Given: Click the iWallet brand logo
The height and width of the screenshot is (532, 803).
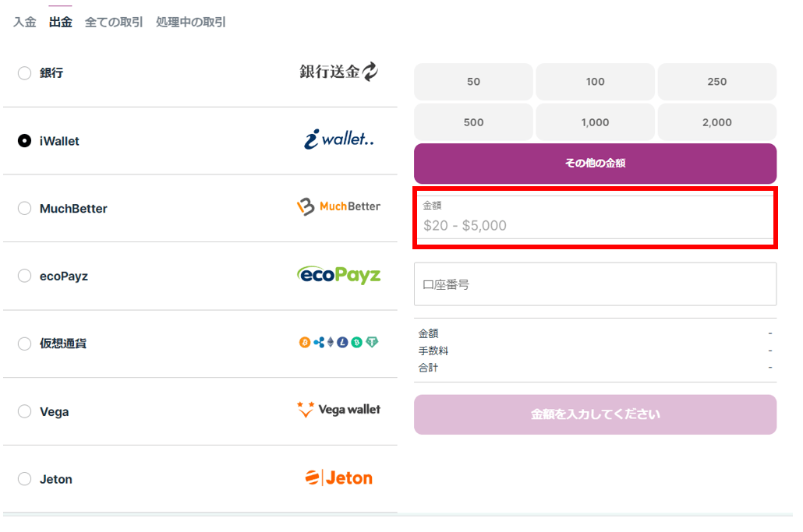Looking at the screenshot, I should pos(339,139).
